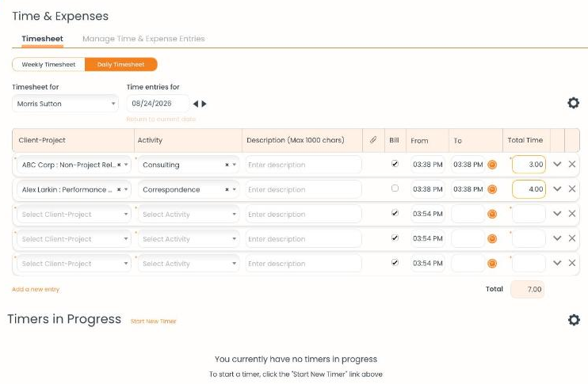Image resolution: width=588 pixels, height=384 pixels.
Task: Clear the Consulting activity selection
Action: click(x=227, y=165)
